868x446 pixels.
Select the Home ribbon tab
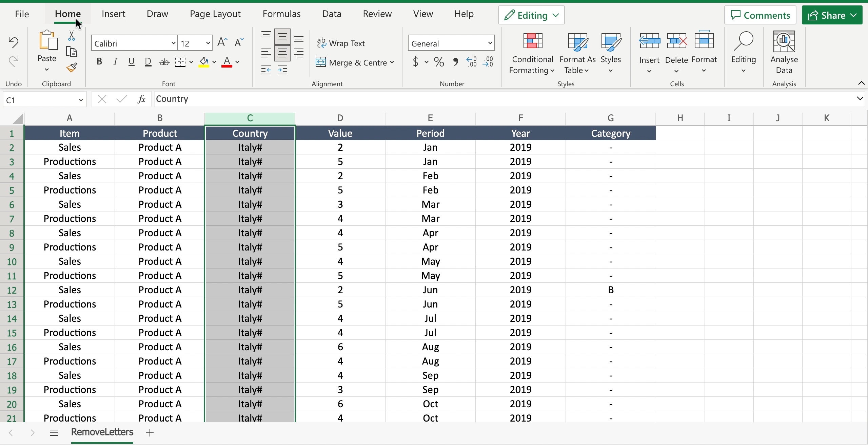pos(67,14)
